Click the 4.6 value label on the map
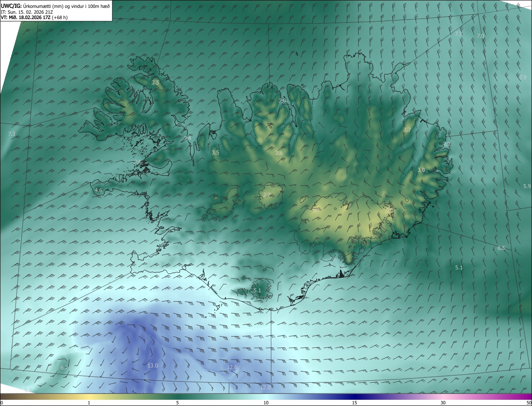This screenshot has height=406, width=532. coord(99,190)
